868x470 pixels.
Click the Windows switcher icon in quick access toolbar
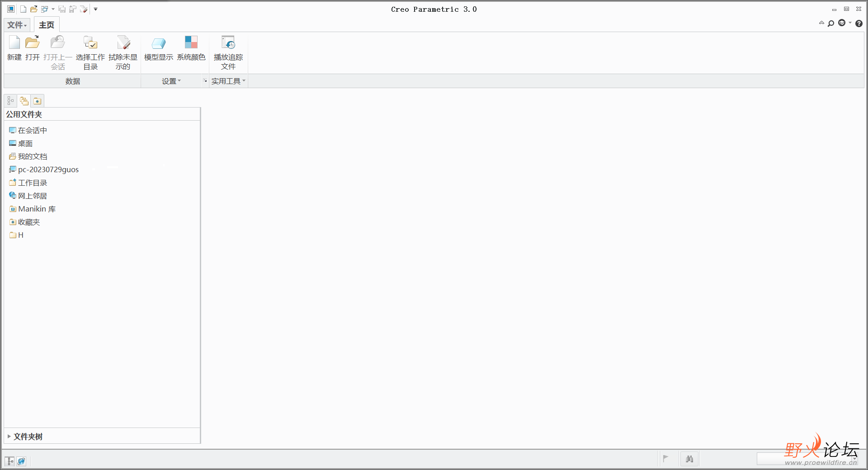pos(44,9)
